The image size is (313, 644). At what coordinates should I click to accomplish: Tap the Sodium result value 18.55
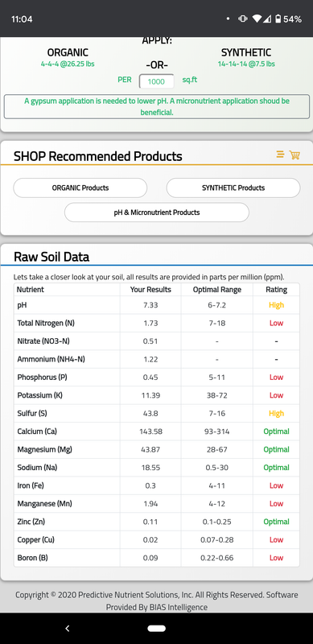pyautogui.click(x=150, y=468)
